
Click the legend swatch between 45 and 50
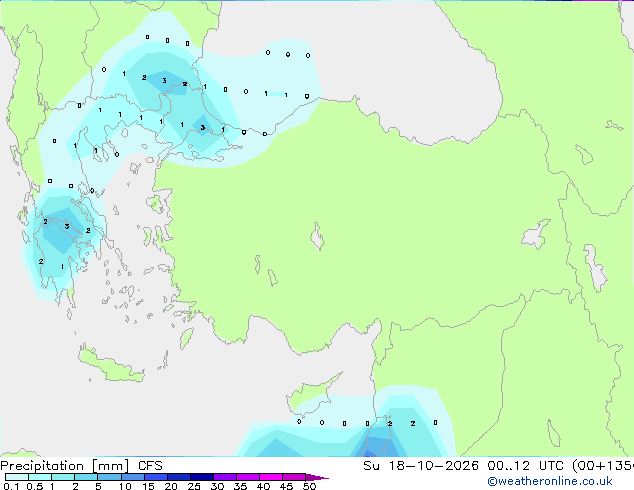click(x=294, y=477)
